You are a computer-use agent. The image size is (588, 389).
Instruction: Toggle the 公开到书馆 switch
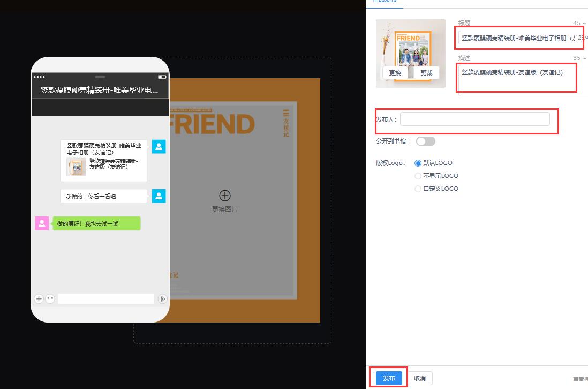coord(426,141)
